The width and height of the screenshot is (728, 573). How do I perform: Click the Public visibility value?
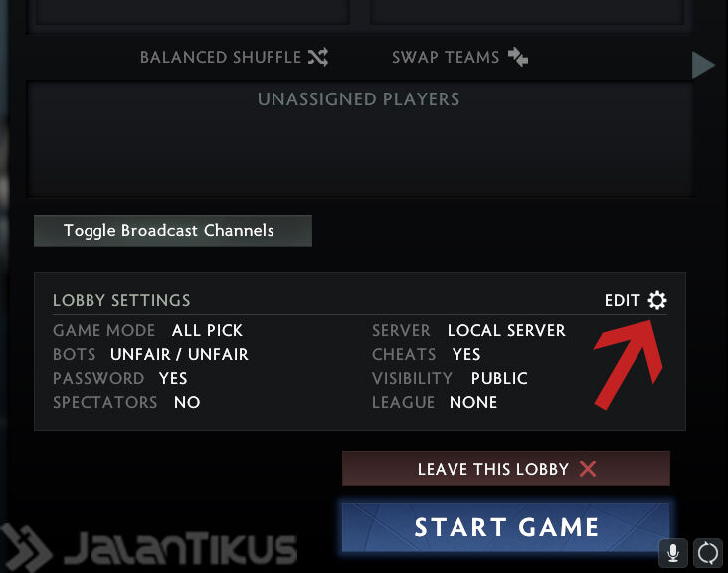(x=499, y=378)
